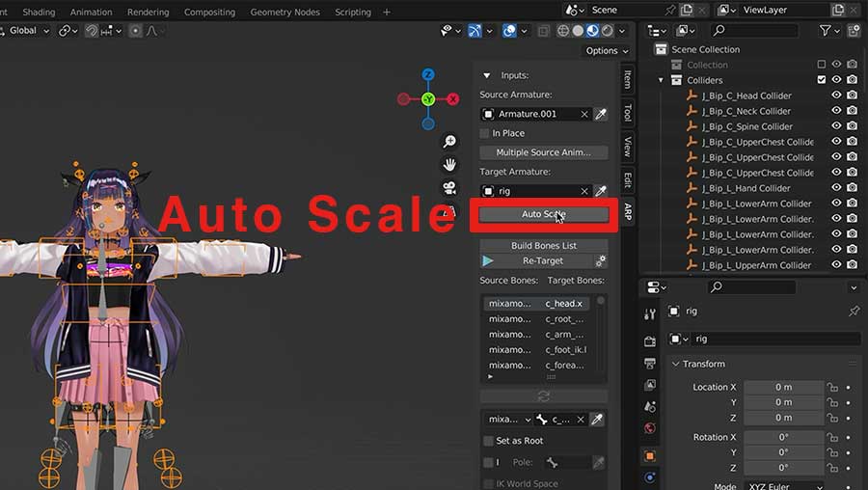The image size is (868, 490).
Task: Lock Location X transform
Action: click(x=832, y=387)
